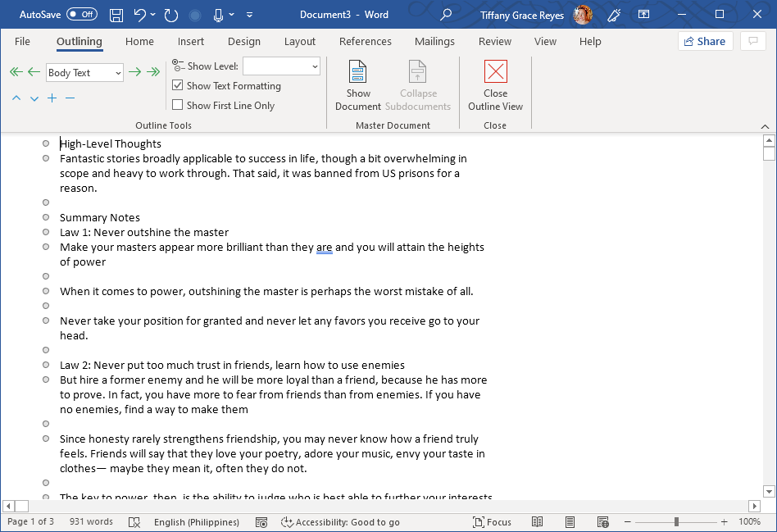Disable Show Text Formatting
777x532 pixels.
click(x=178, y=85)
